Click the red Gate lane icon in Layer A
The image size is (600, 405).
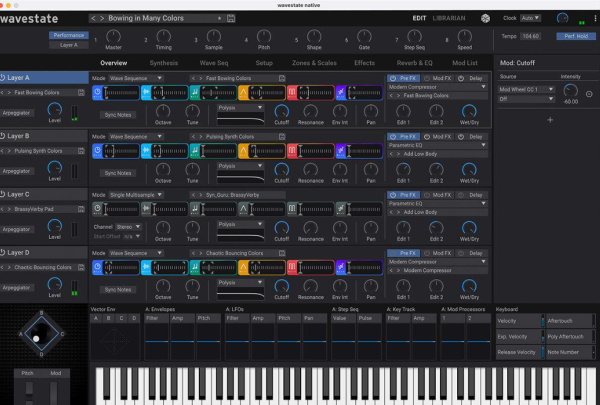(290, 93)
